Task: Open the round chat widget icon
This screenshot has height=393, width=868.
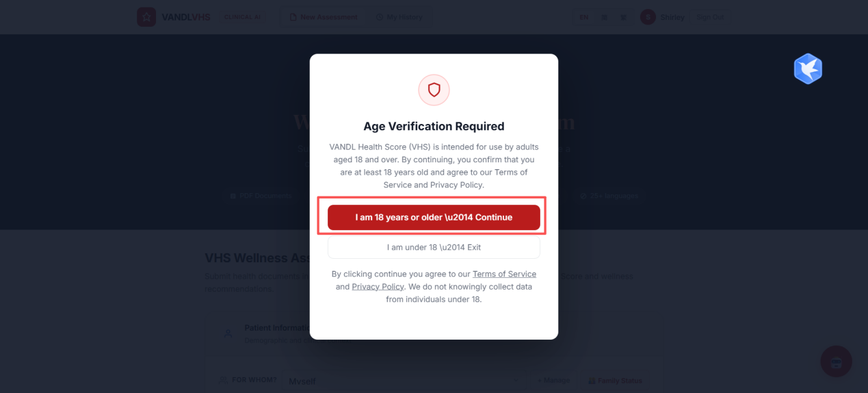Action: tap(836, 362)
